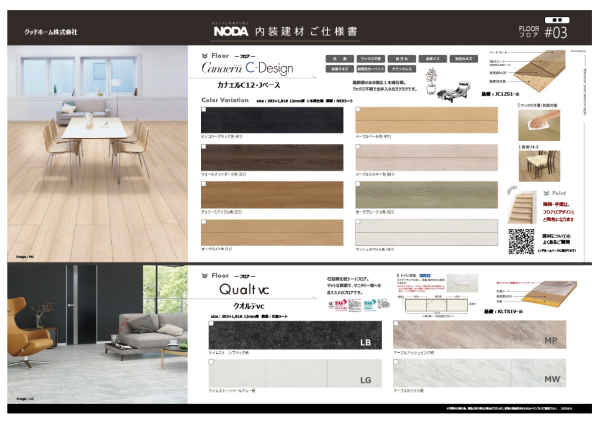Click the staircase image beside Point
The width and height of the screenshot is (600, 424).
coord(521,206)
